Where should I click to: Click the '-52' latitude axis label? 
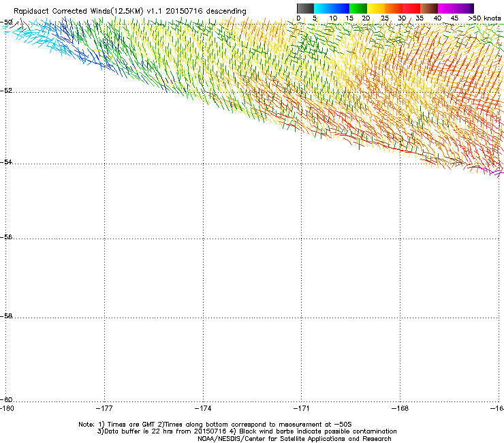[6, 91]
